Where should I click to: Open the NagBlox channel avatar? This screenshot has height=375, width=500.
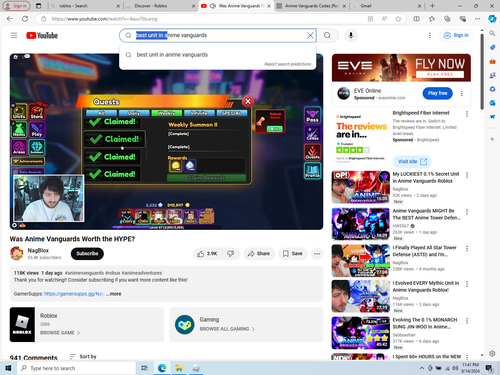pyautogui.click(x=17, y=253)
